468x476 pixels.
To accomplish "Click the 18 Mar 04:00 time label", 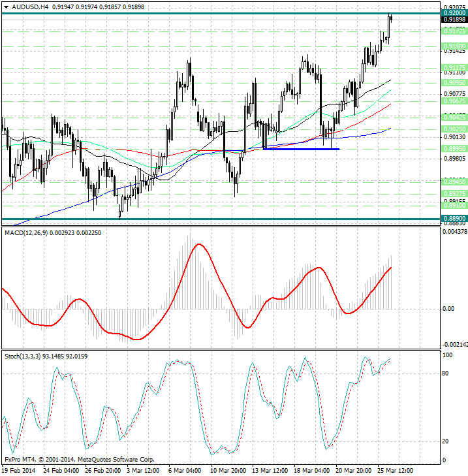I will [x=312, y=471].
